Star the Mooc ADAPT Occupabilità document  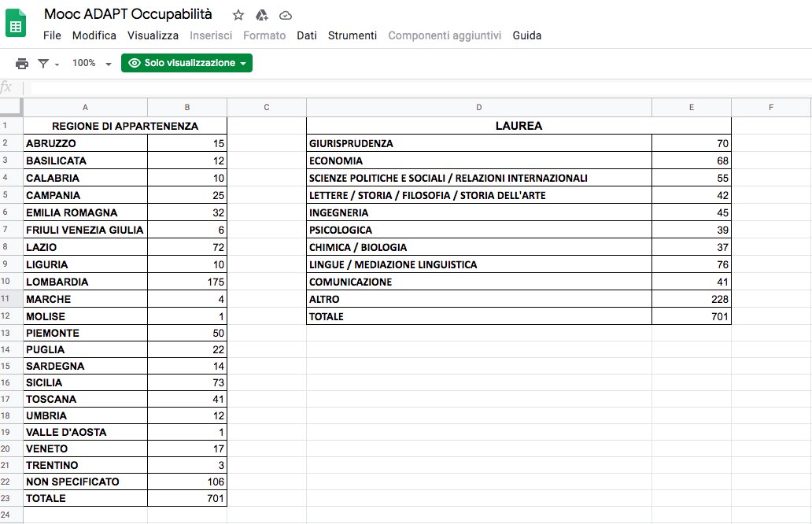pyautogui.click(x=238, y=15)
